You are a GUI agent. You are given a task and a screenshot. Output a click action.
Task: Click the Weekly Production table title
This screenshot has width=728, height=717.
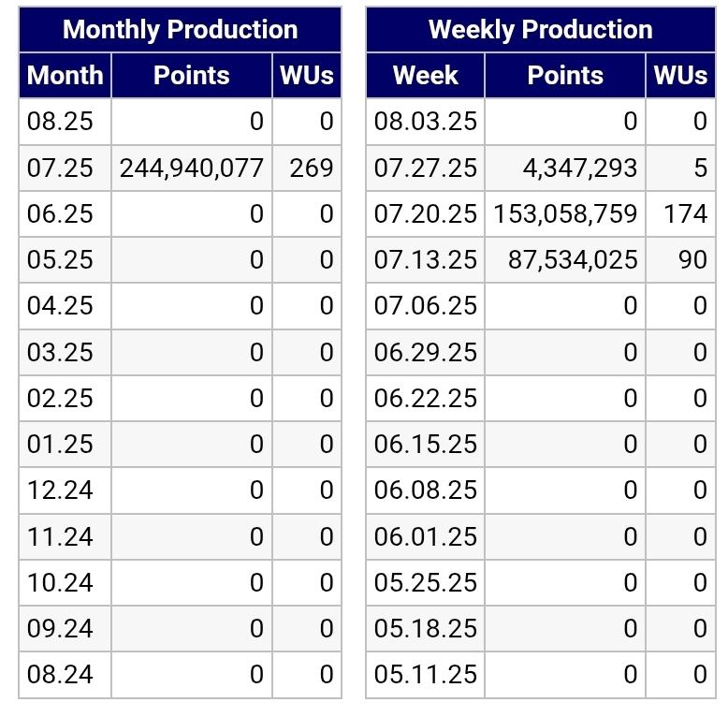pyautogui.click(x=540, y=30)
